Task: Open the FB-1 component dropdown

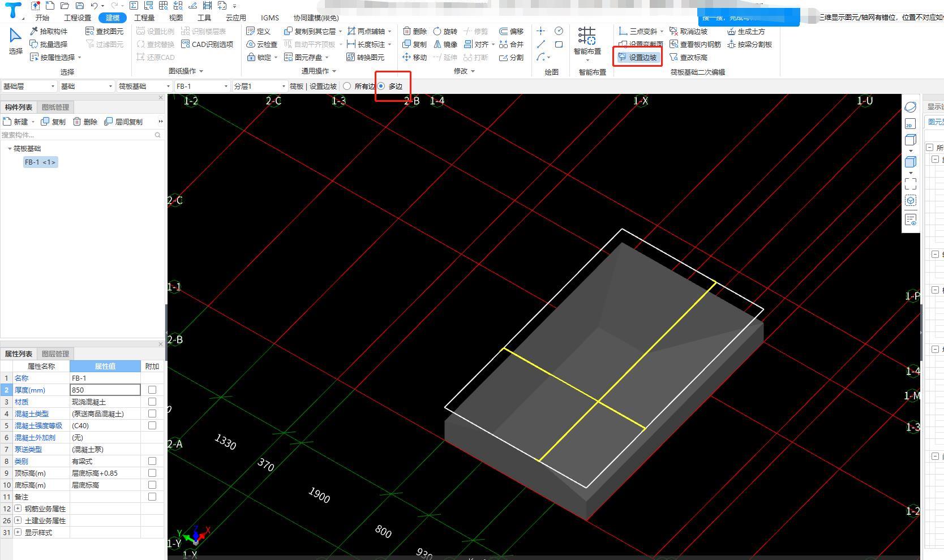Action: (x=202, y=86)
